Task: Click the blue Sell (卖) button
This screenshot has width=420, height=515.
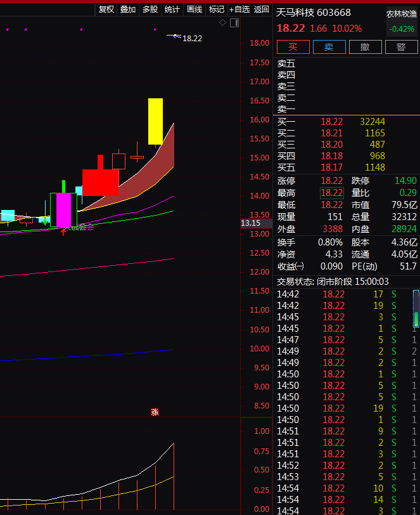Action: coord(329,47)
